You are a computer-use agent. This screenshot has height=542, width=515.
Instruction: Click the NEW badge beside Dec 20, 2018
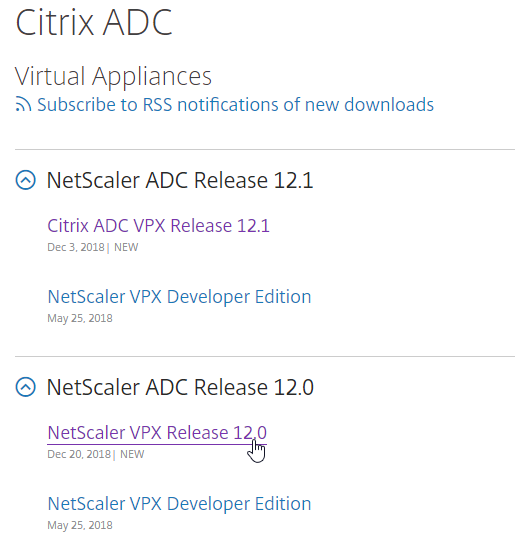pos(132,454)
